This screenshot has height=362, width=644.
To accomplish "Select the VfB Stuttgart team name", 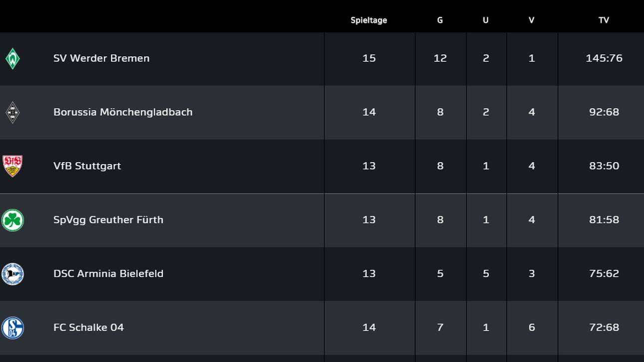I will click(87, 166).
